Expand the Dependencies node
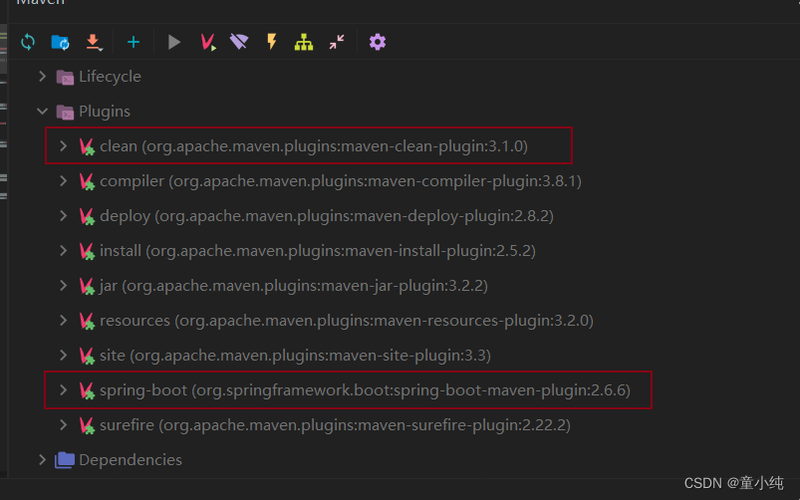This screenshot has height=500, width=800. [42, 460]
